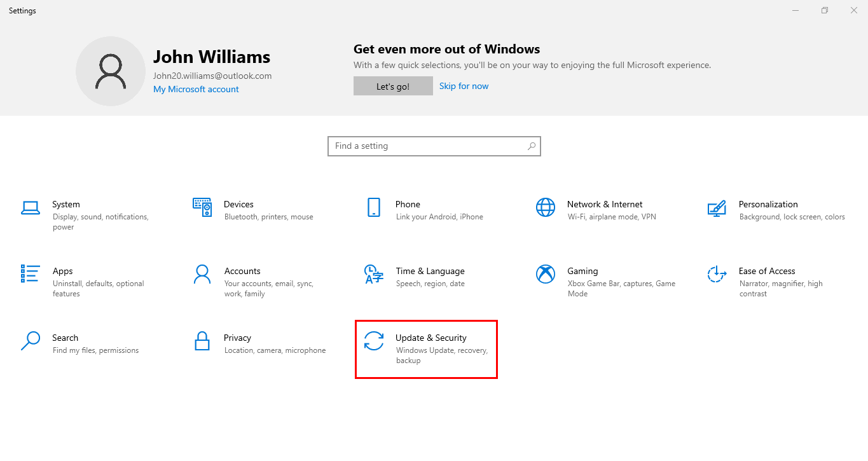The height and width of the screenshot is (461, 868).
Task: Select the Phone icon
Action: pos(374,207)
